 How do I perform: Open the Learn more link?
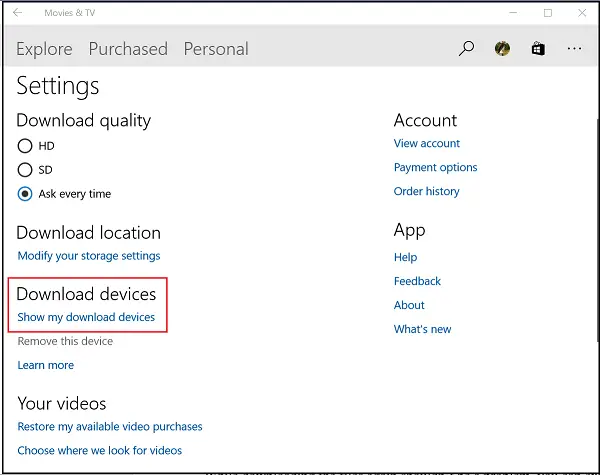45,365
